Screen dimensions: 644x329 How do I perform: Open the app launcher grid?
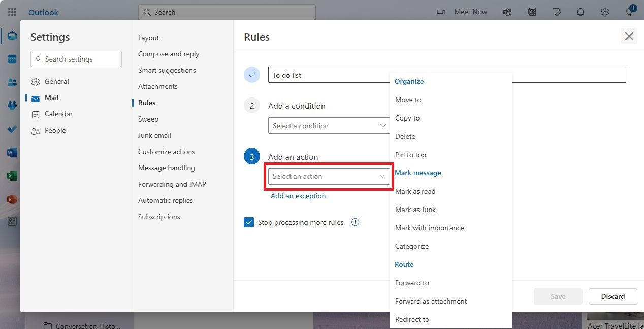point(11,12)
